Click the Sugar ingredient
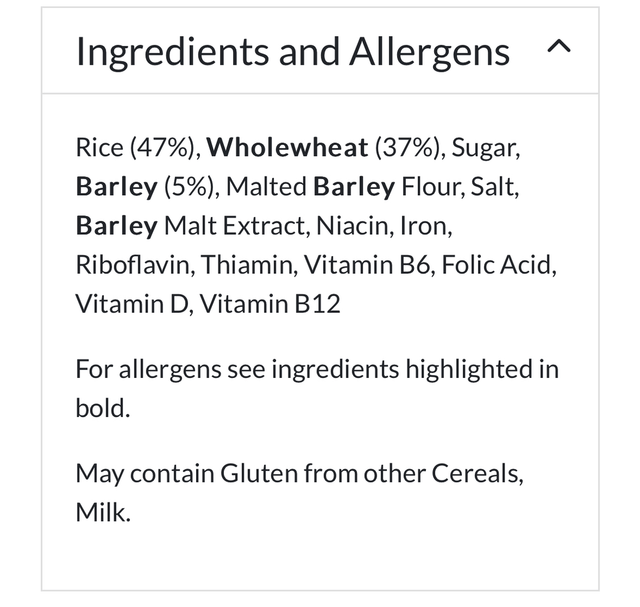Viewport: 640px width, 607px height. click(484, 149)
